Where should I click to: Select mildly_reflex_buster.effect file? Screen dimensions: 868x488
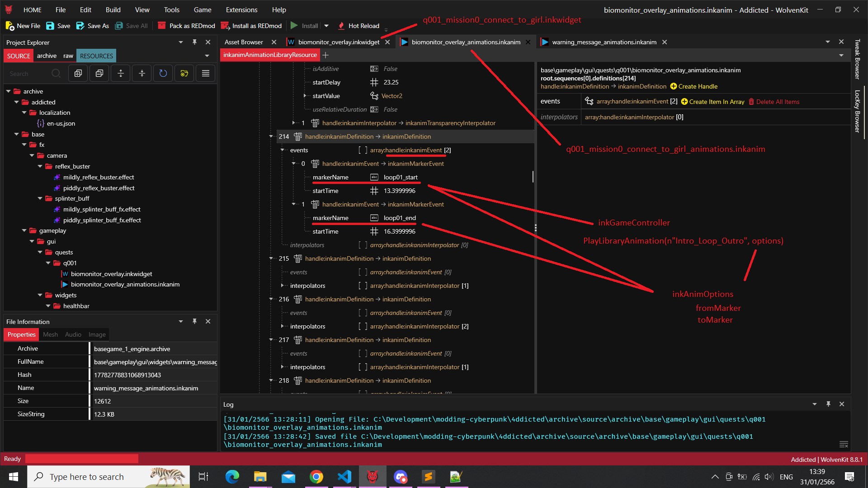[x=99, y=177]
